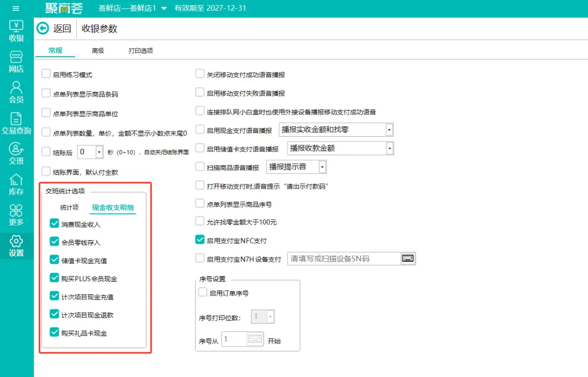Open 交易查询 transaction query icon
The width and height of the screenshot is (588, 377).
(16, 124)
